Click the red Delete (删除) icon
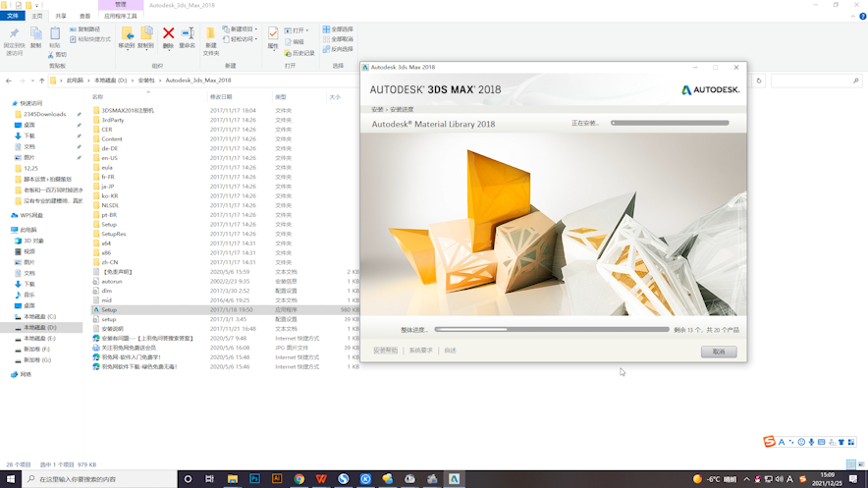The height and width of the screenshot is (488, 868). (168, 33)
